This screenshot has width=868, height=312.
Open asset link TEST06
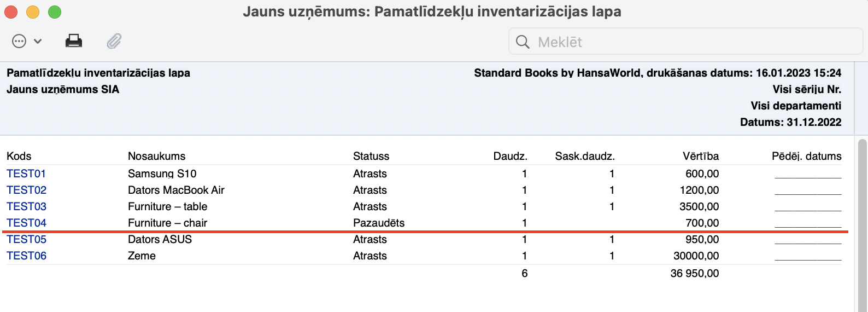coord(26,256)
